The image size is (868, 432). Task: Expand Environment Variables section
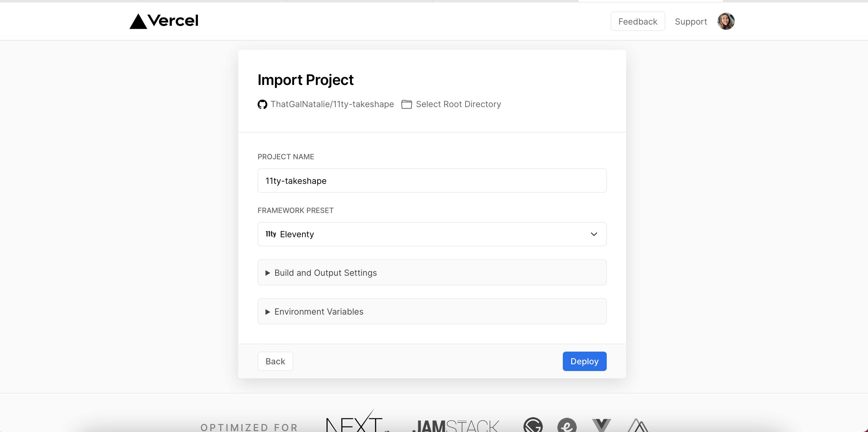click(x=432, y=311)
